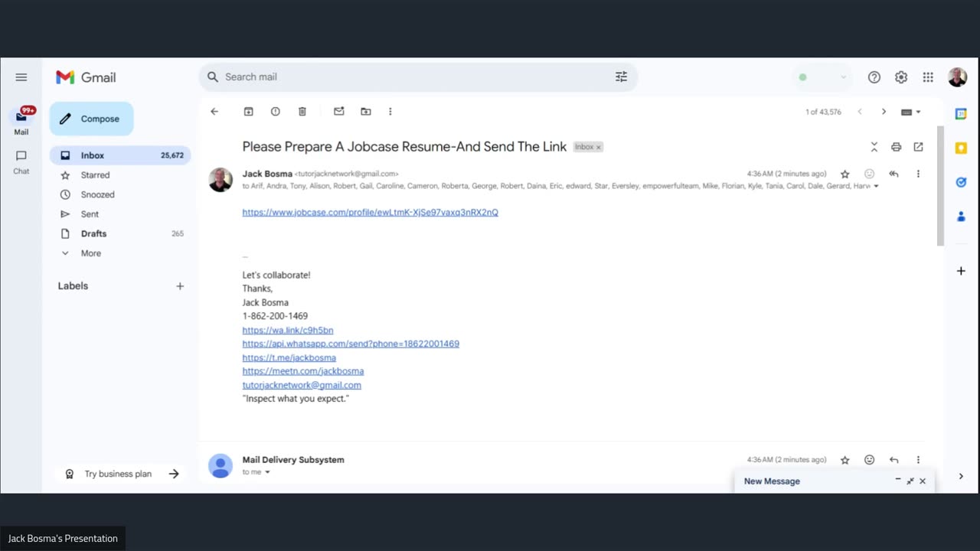
Task: Open the Inbox folder
Action: (x=120, y=155)
